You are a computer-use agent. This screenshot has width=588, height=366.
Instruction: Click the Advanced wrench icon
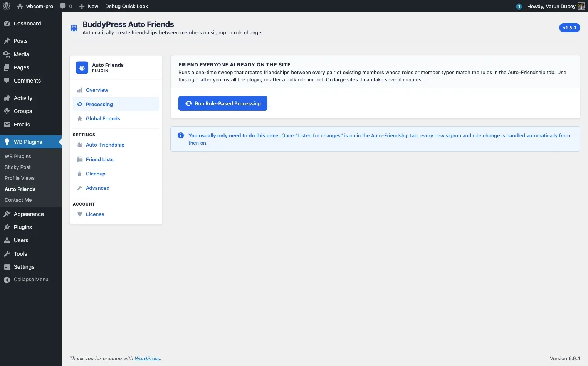tap(80, 188)
